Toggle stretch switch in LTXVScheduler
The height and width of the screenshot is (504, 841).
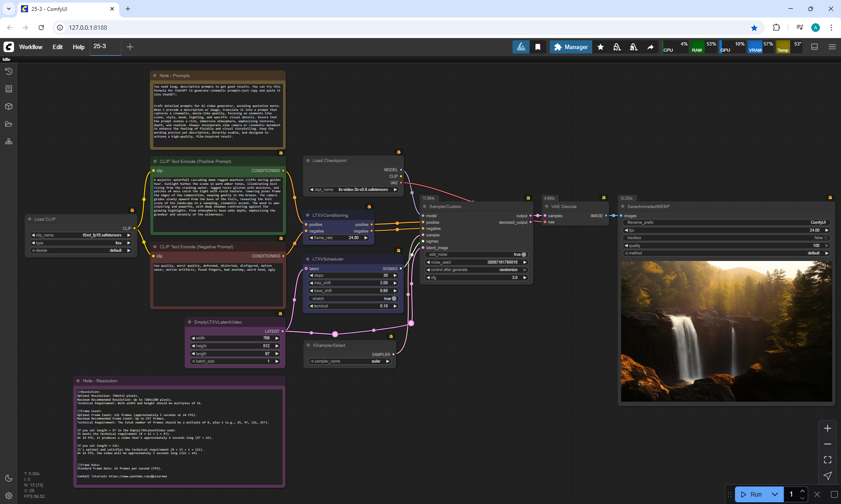tap(394, 299)
